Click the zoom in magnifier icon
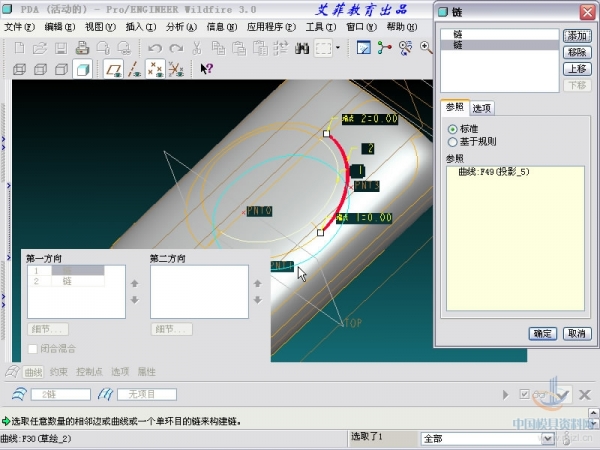The width and height of the screenshot is (600, 450). (426, 48)
